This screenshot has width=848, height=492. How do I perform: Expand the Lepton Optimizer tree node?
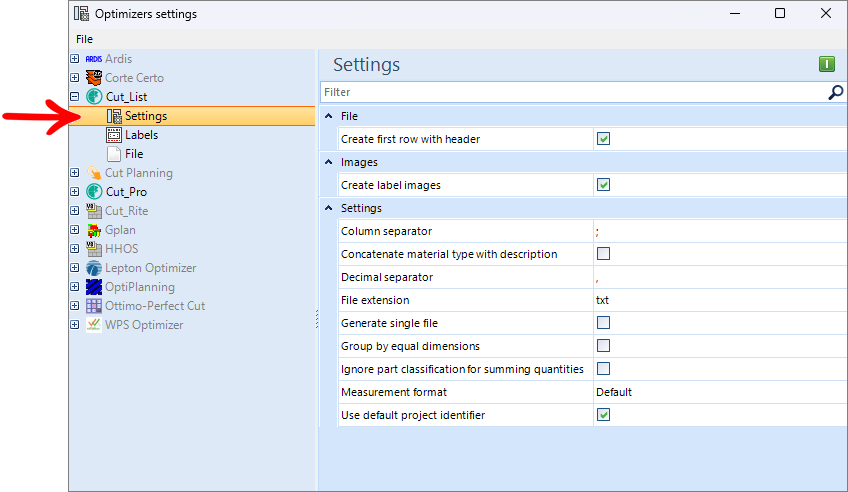pyautogui.click(x=75, y=268)
